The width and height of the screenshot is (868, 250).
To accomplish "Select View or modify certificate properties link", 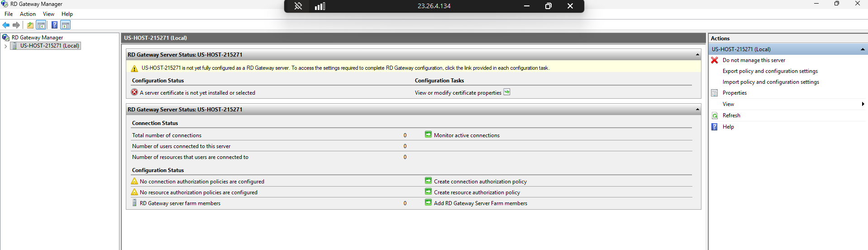I will point(458,93).
